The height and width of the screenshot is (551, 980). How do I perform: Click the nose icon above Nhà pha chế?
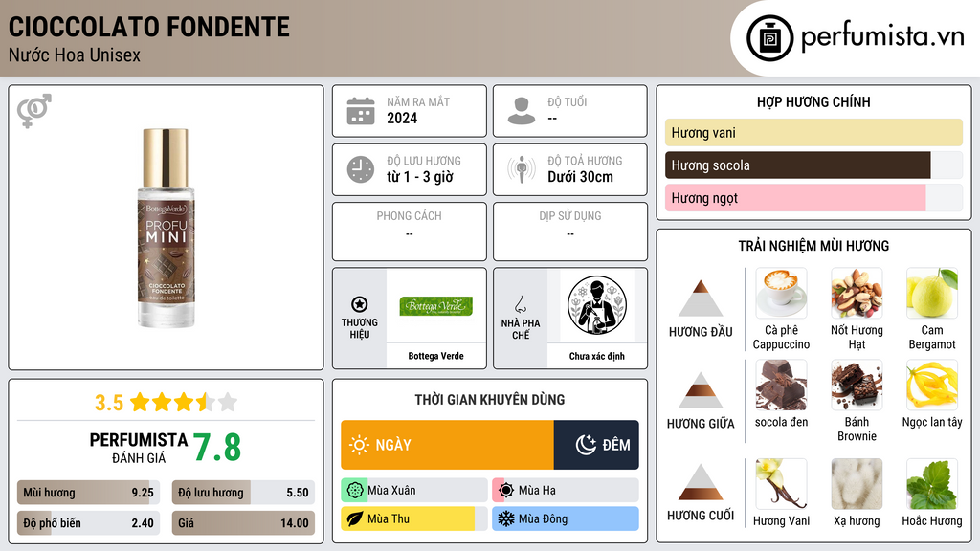click(x=520, y=304)
